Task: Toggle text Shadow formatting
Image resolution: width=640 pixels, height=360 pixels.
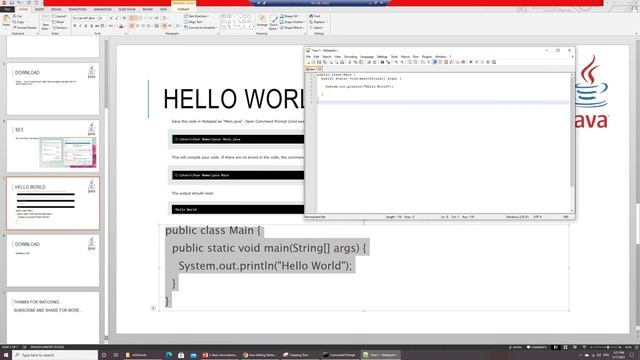Action: pyautogui.click(x=91, y=26)
